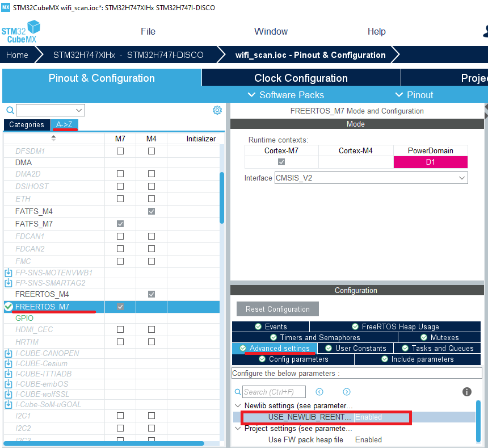Click the previous search result arrow icon
This screenshot has height=448, width=488.
pyautogui.click(x=319, y=392)
